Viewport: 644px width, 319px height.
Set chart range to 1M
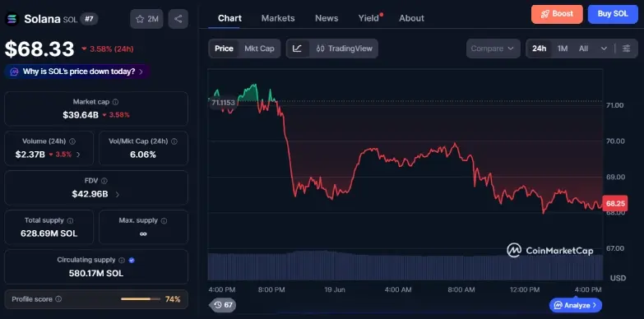tap(563, 49)
